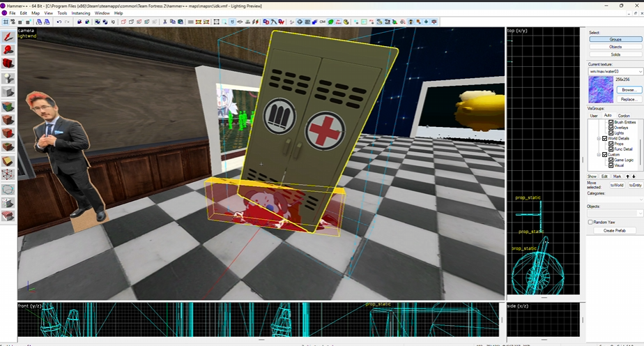This screenshot has height=346, width=644.
Task: Click the Replace texture button
Action: 629,99
